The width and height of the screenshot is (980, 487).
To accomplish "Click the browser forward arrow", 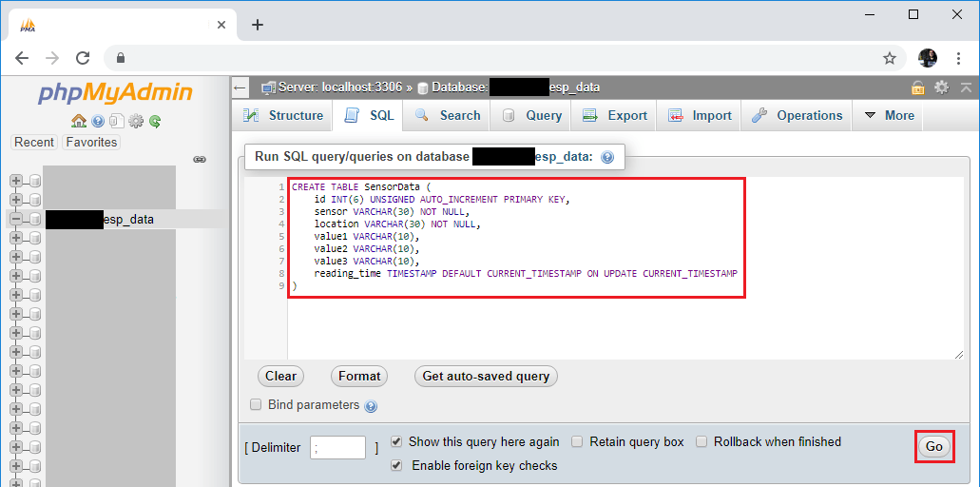I will click(x=52, y=58).
